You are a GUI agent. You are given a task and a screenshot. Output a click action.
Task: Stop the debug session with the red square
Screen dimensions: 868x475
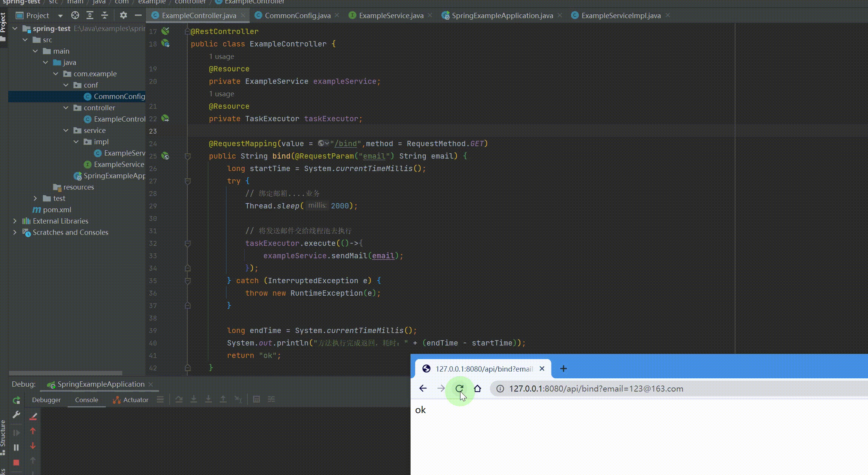click(16, 462)
